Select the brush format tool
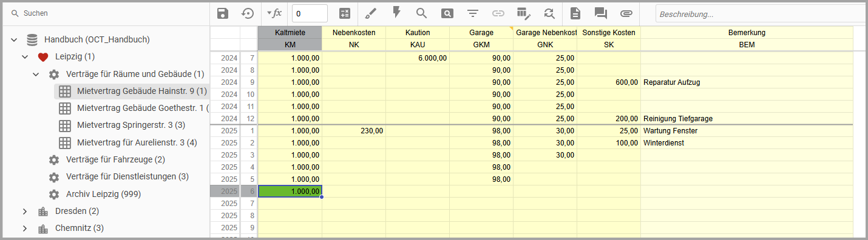Screen dimensions: 868x240 click(x=371, y=13)
